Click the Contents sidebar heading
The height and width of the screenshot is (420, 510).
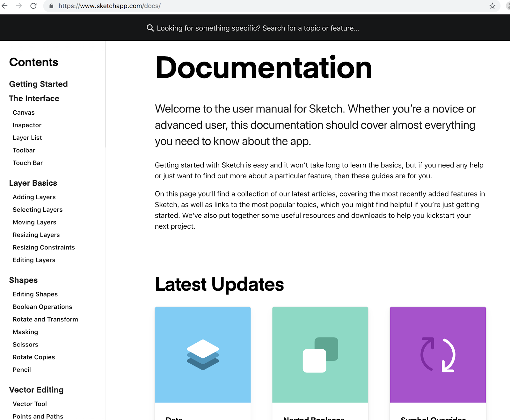pos(34,62)
